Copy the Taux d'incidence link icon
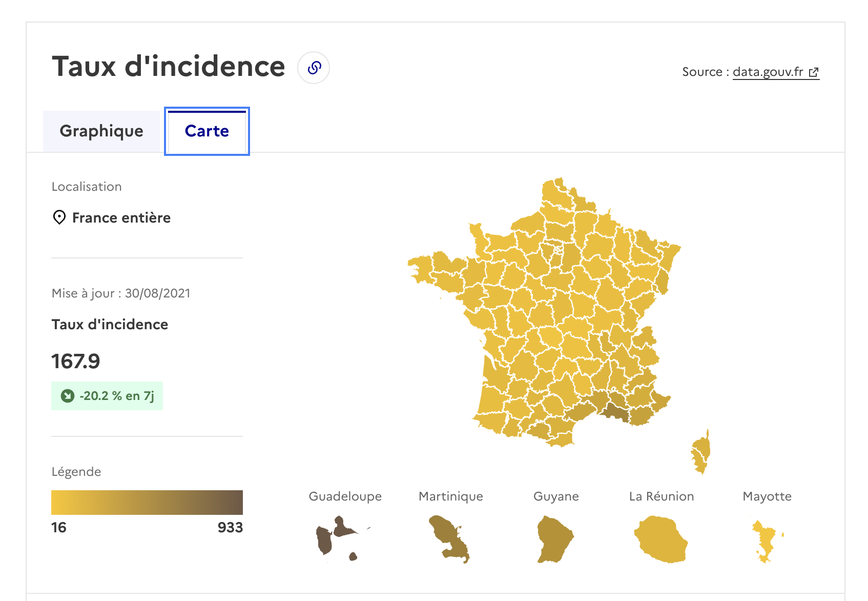 (x=314, y=68)
